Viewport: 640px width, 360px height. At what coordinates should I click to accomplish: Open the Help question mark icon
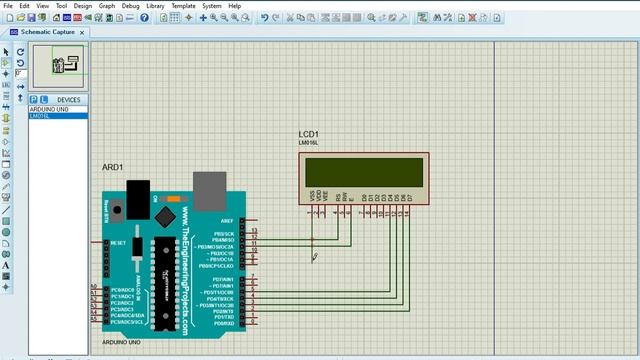click(144, 18)
